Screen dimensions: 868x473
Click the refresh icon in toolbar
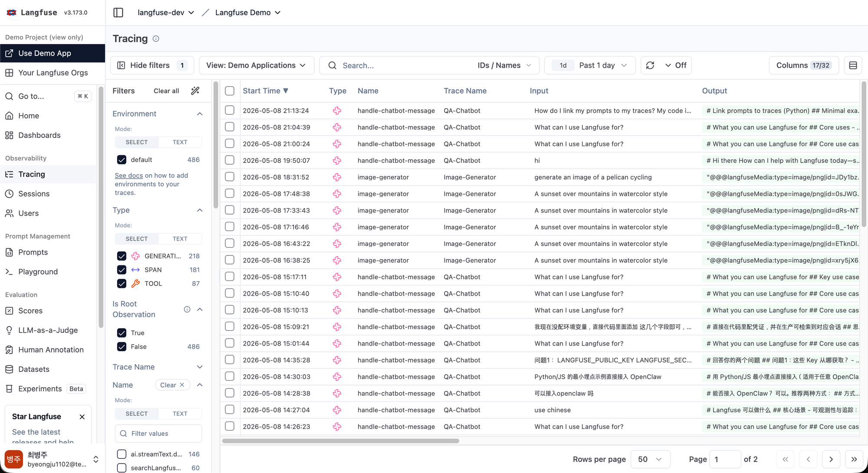(650, 65)
